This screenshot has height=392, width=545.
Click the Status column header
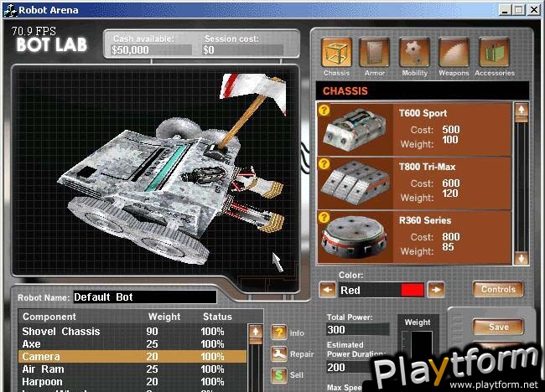pos(218,317)
